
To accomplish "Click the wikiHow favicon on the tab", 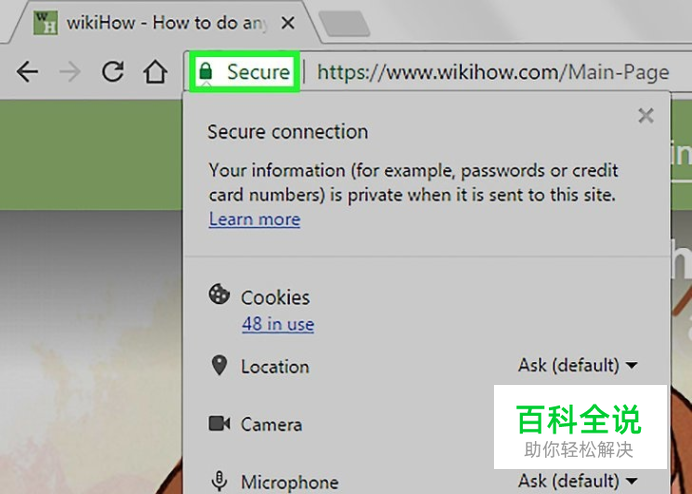I will coord(45,23).
